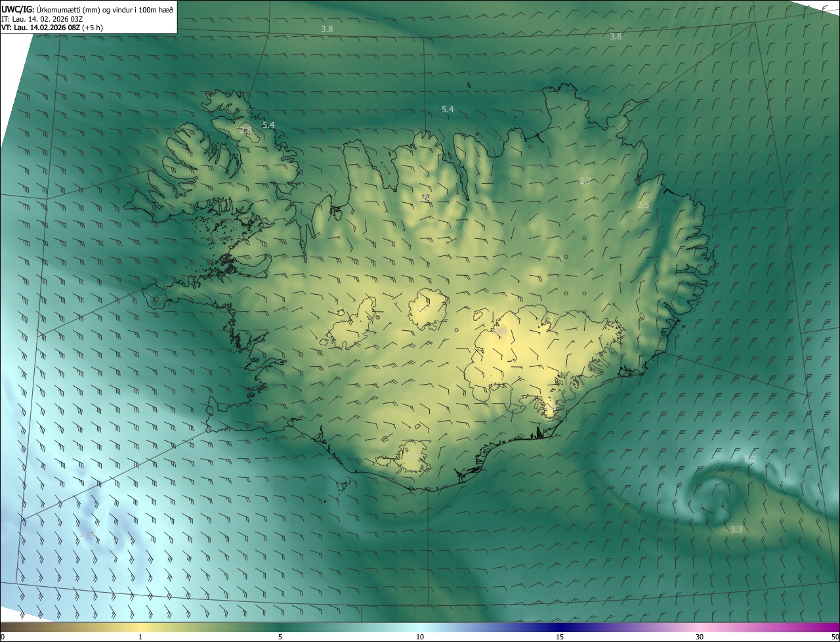Click the '10' tick on the color scale
This screenshot has width=840, height=642.
pos(420,637)
